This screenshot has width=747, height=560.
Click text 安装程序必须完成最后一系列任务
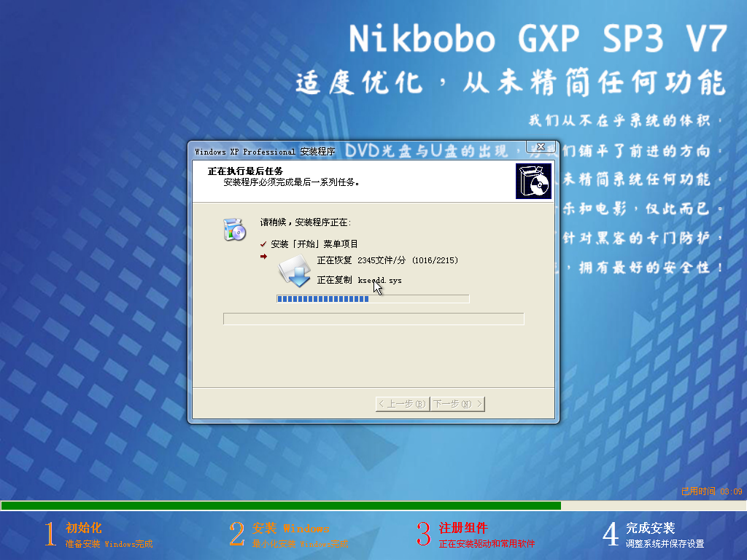tap(290, 182)
